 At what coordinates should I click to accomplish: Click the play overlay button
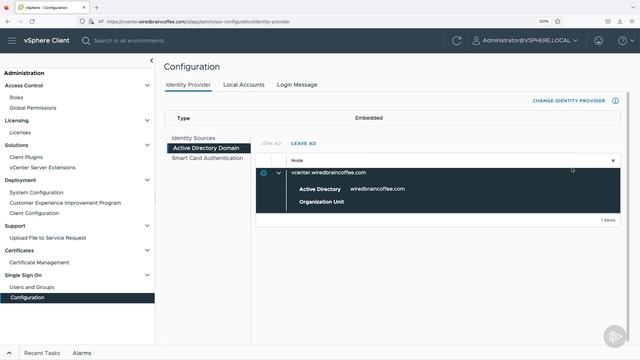coord(615,336)
